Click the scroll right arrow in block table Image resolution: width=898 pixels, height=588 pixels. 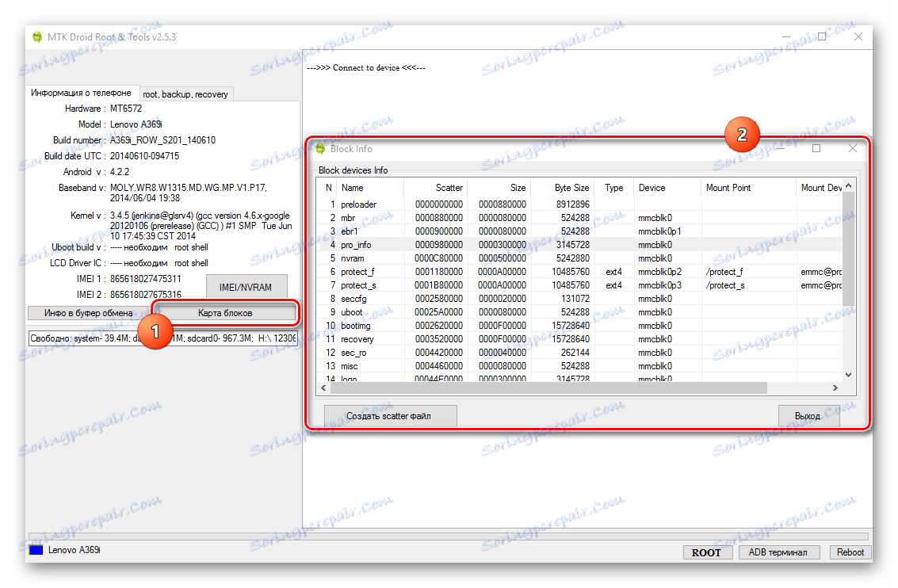tap(835, 388)
